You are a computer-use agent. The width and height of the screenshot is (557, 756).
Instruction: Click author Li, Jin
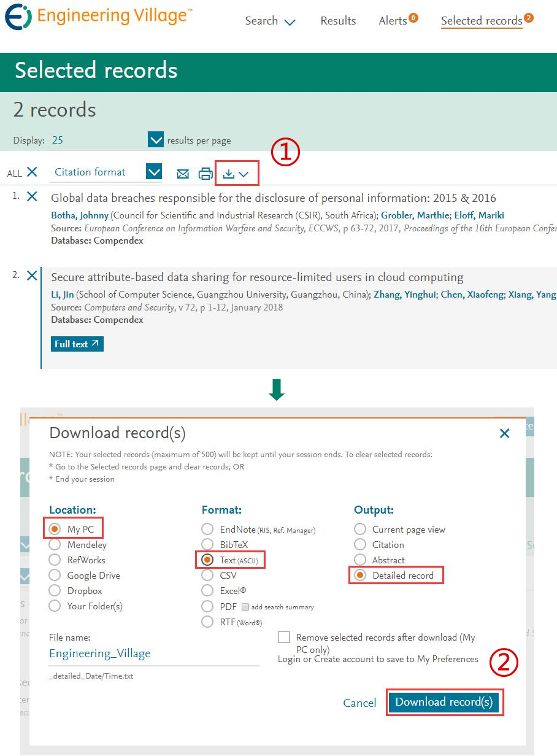point(62,295)
